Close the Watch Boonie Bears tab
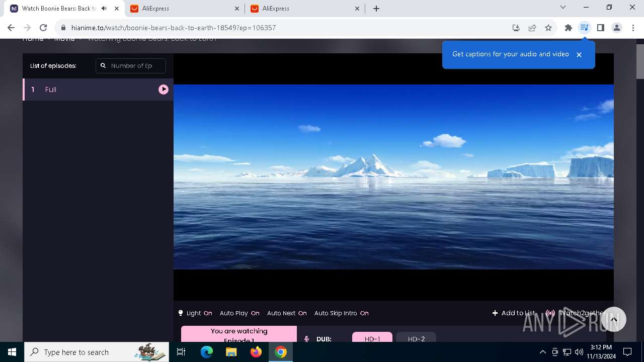This screenshot has width=644, height=362. [117, 9]
